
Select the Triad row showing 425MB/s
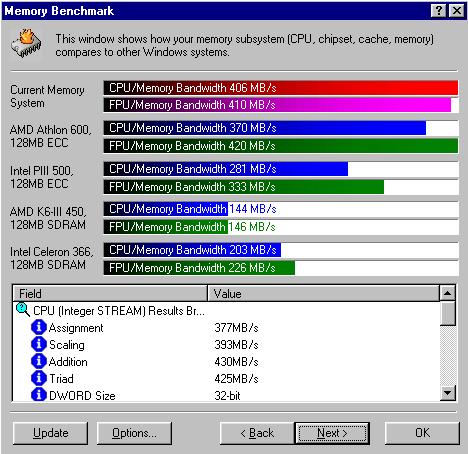tap(226, 379)
